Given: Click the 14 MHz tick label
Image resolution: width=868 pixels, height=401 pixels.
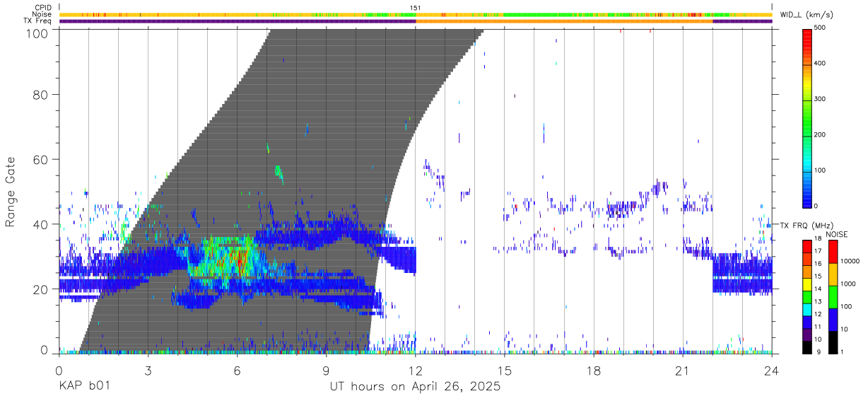Looking at the screenshot, I should (817, 289).
